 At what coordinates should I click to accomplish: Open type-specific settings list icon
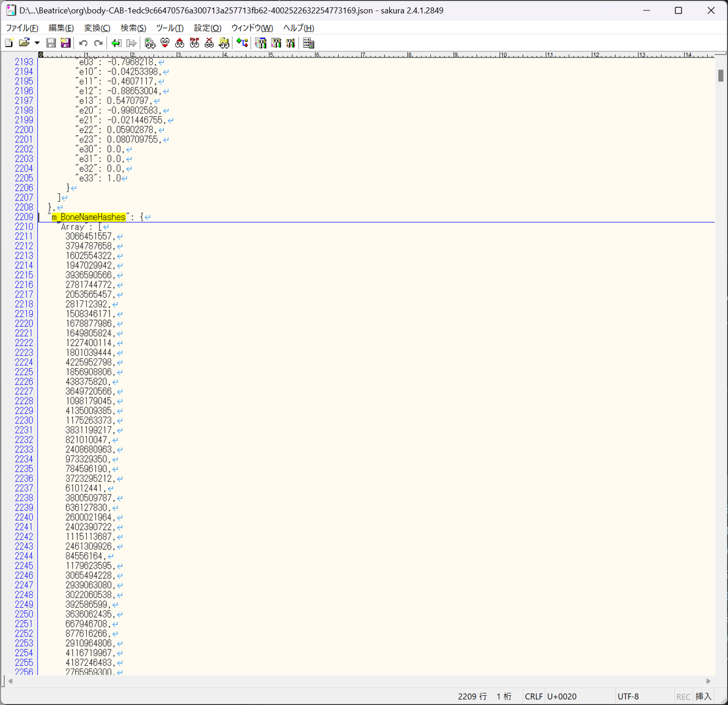point(261,43)
